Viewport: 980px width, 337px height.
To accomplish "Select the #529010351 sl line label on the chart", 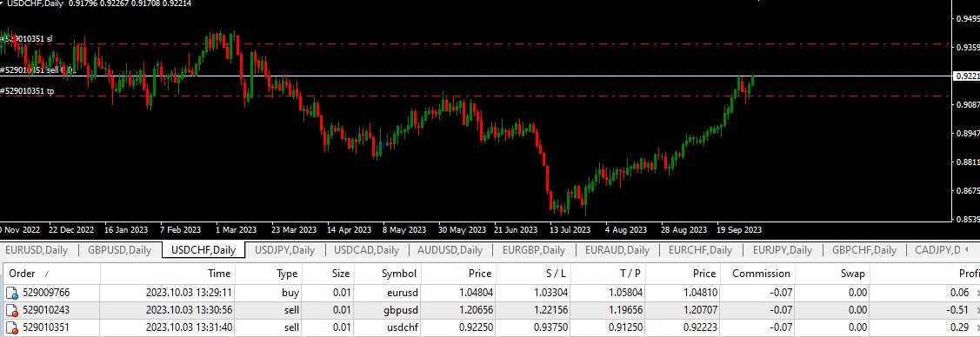I will (26, 39).
